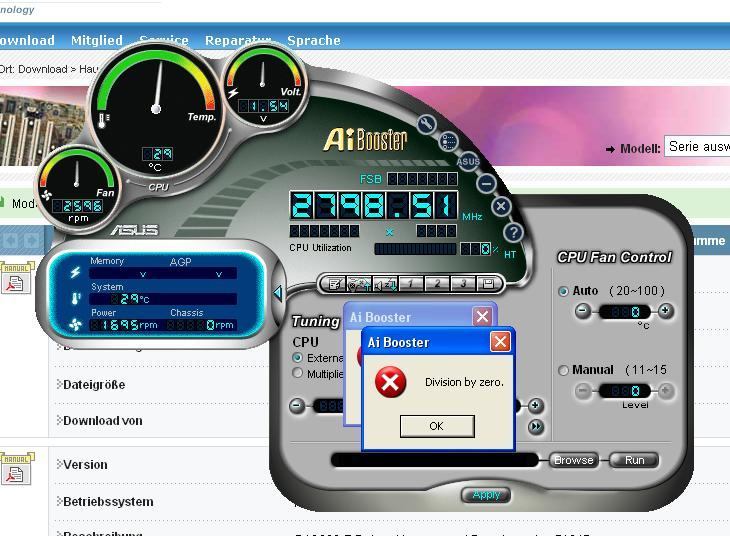The width and height of the screenshot is (730, 536).
Task: Open the Reparatur menu on the web page
Action: (x=238, y=41)
